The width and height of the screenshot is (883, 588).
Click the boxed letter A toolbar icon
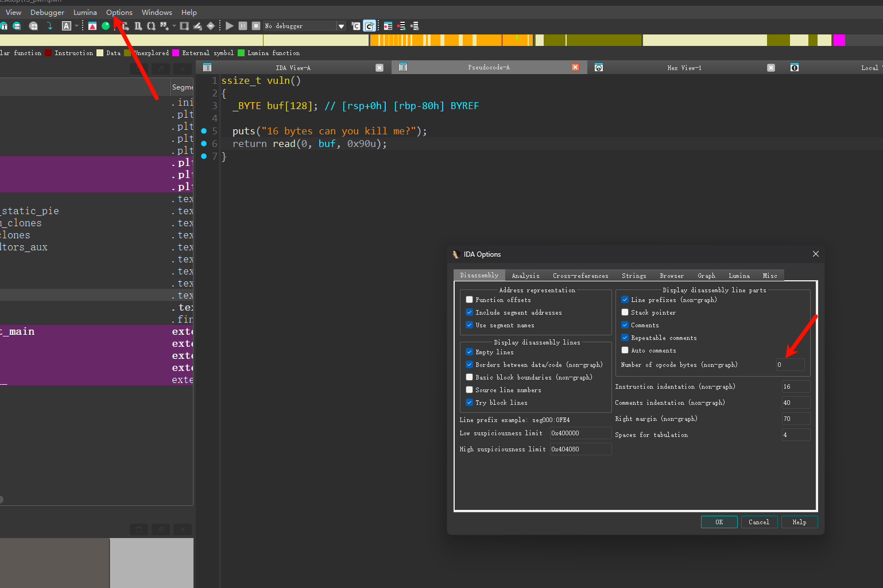[67, 26]
